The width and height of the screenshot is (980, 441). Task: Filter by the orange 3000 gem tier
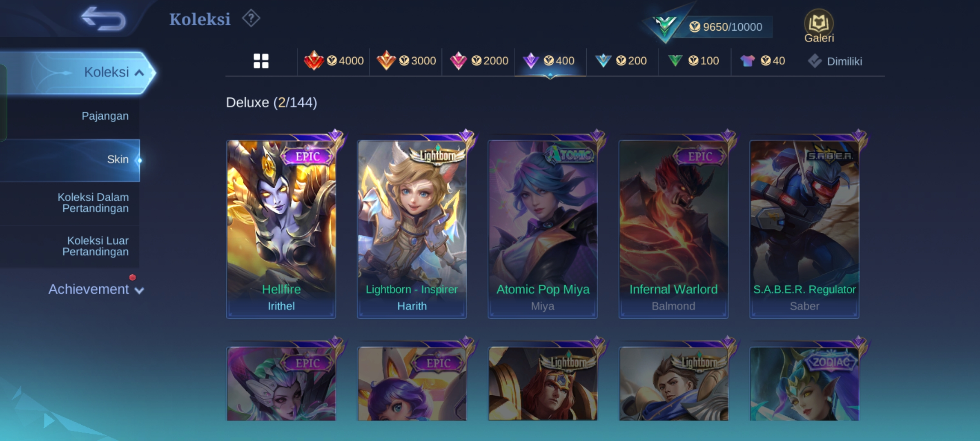click(x=406, y=61)
